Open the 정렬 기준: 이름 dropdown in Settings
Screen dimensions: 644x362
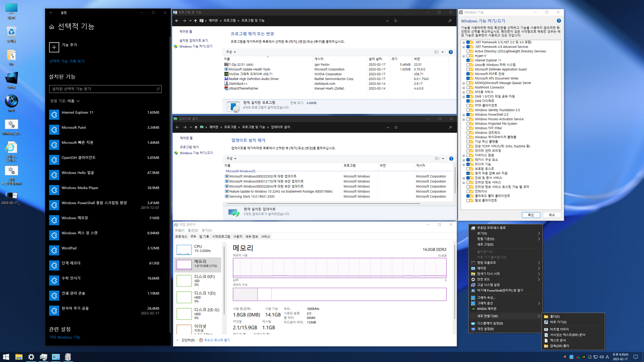tap(65, 101)
